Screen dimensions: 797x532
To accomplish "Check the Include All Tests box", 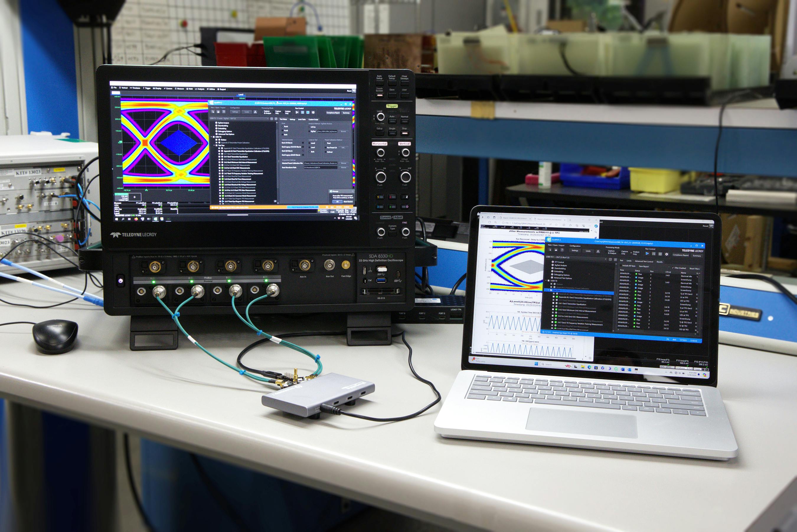I will click(x=621, y=266).
